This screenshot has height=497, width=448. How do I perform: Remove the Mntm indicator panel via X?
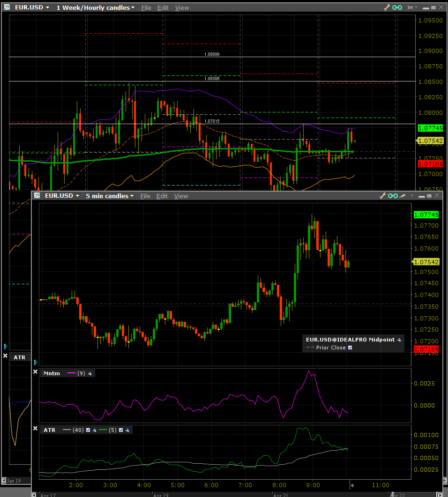35,371
